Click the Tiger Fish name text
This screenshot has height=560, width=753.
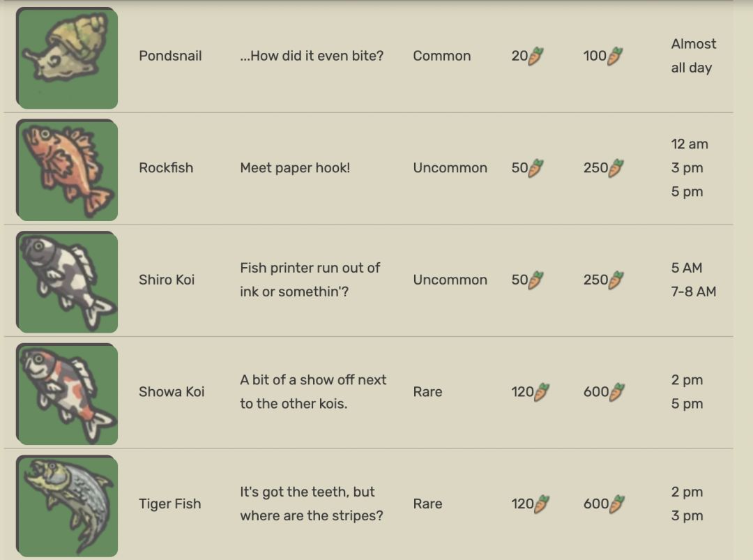(170, 504)
